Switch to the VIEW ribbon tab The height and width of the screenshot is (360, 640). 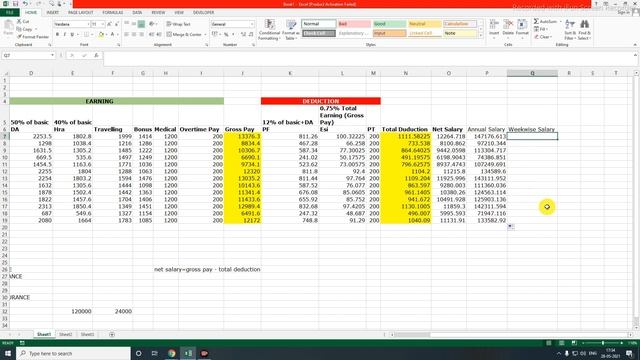pyautogui.click(x=179, y=13)
